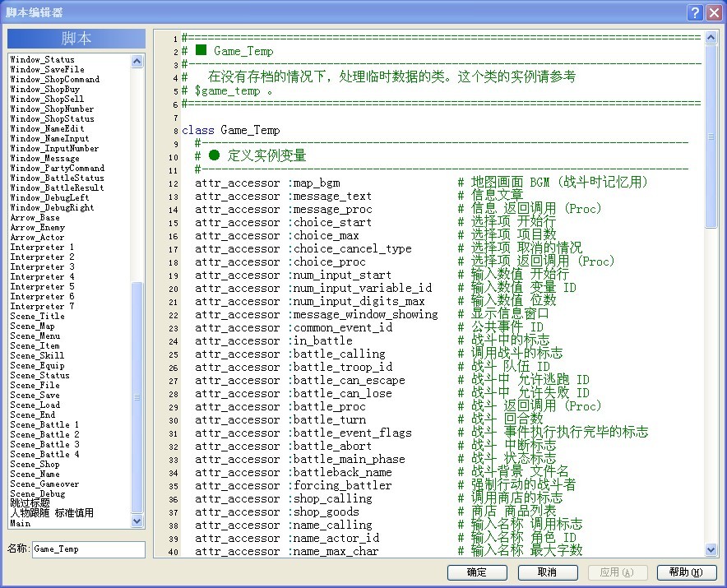Select Window_SaveFile script
Screen dimensions: 727x588
[x=48, y=70]
